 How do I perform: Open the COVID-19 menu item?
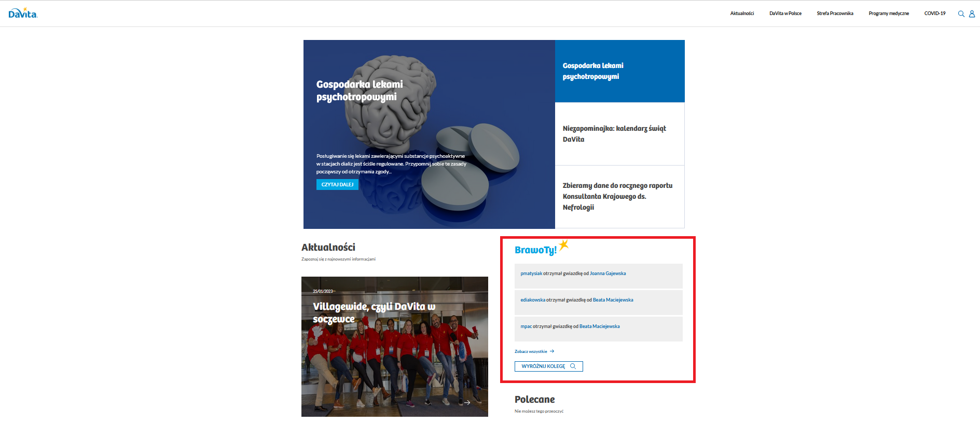[x=935, y=13]
